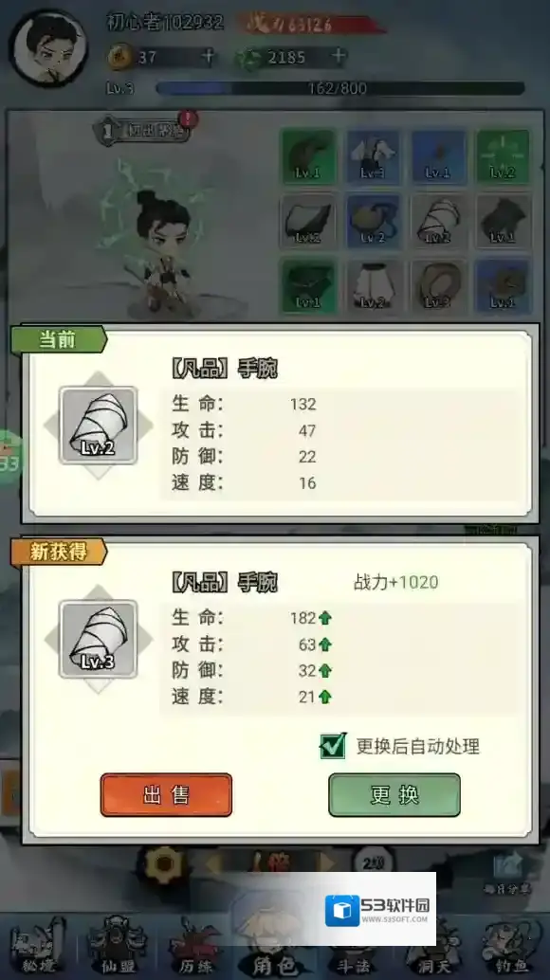Select the white skirt equipment slot Lv.2
The height and width of the screenshot is (980, 550).
tap(373, 286)
